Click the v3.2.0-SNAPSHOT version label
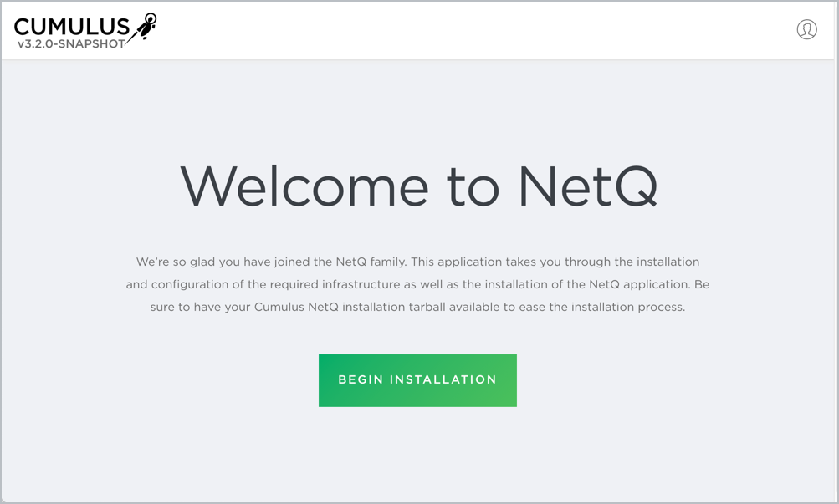Screen dimensions: 839x504 (x=70, y=43)
